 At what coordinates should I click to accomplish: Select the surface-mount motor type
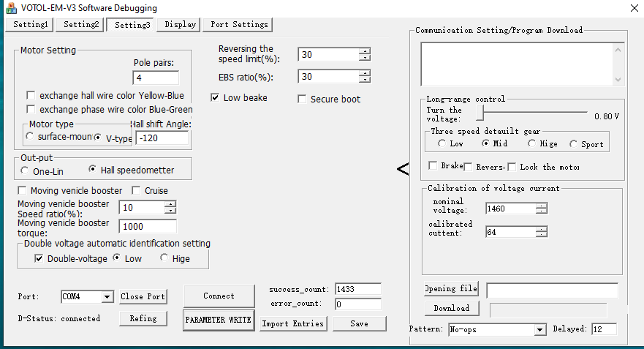coord(30,137)
